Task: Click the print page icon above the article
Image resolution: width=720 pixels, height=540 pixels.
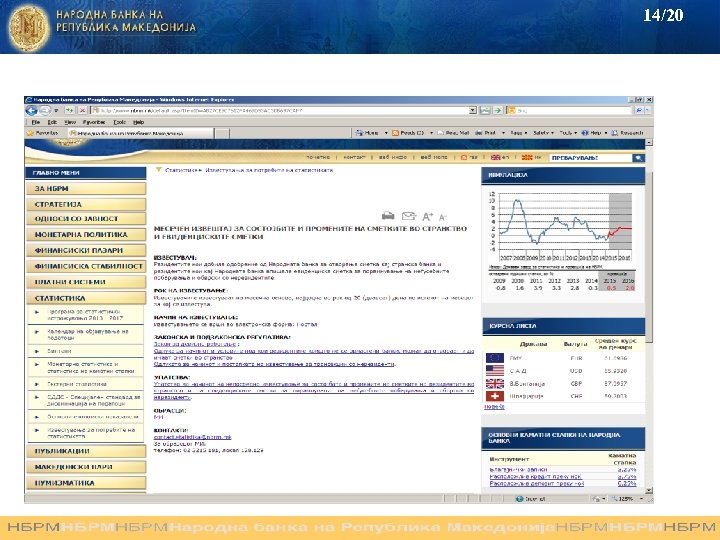Action: tap(388, 216)
